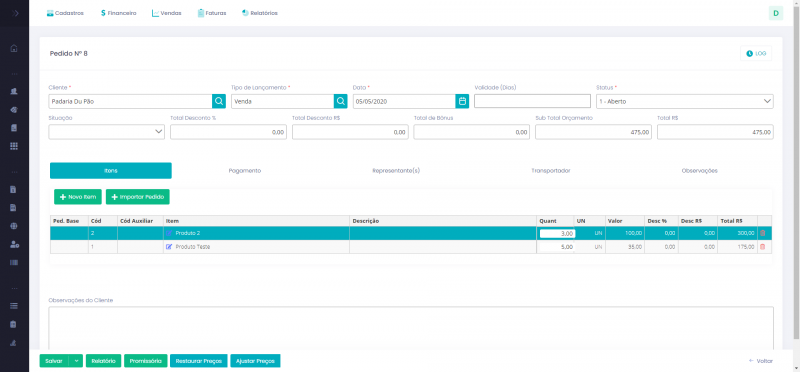Delete the Produto 2 row with trash icon

click(x=763, y=233)
